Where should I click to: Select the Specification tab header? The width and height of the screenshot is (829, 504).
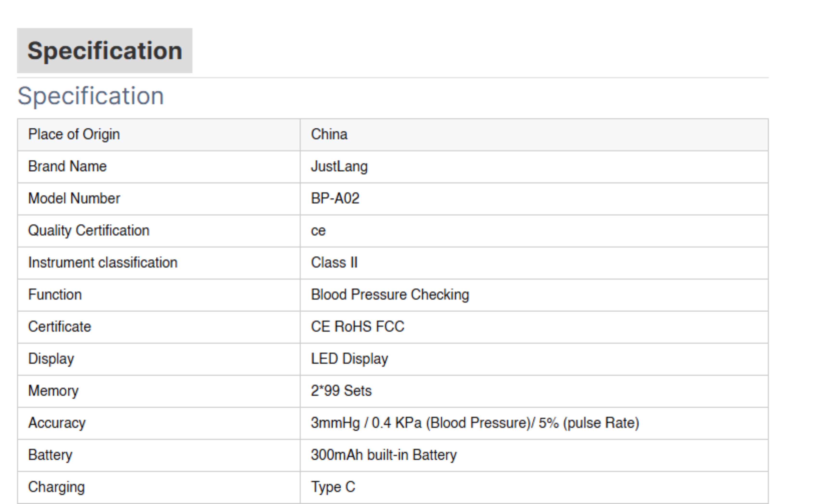[105, 51]
